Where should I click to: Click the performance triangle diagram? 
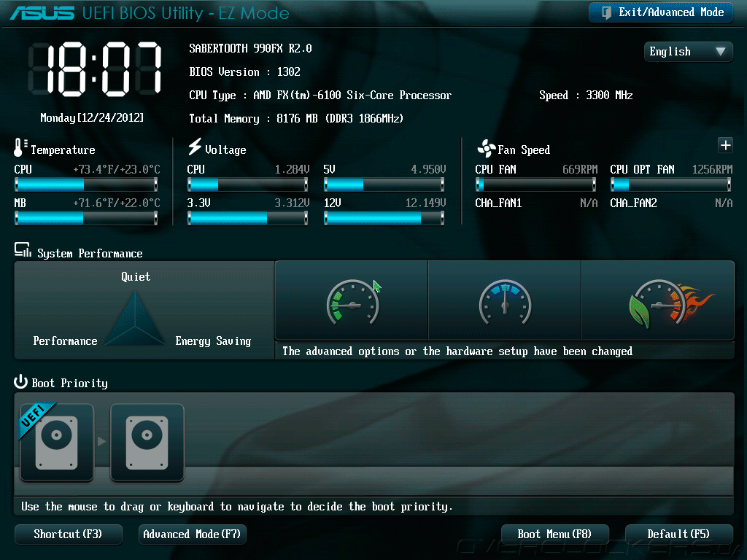point(135,318)
